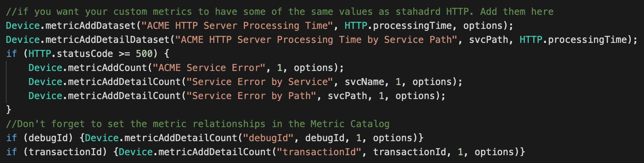Click HTTP.statusCode in the if condition
644x163 pixels.
click(x=71, y=54)
